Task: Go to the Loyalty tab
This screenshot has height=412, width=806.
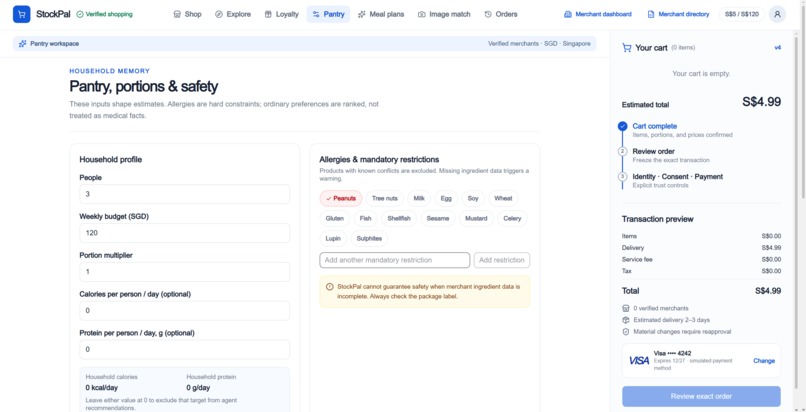Action: point(281,14)
